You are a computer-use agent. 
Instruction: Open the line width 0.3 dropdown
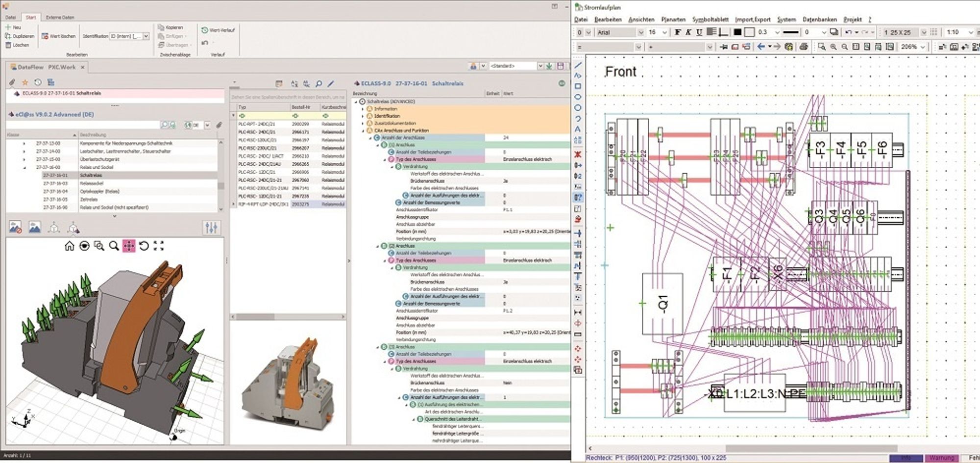777,32
